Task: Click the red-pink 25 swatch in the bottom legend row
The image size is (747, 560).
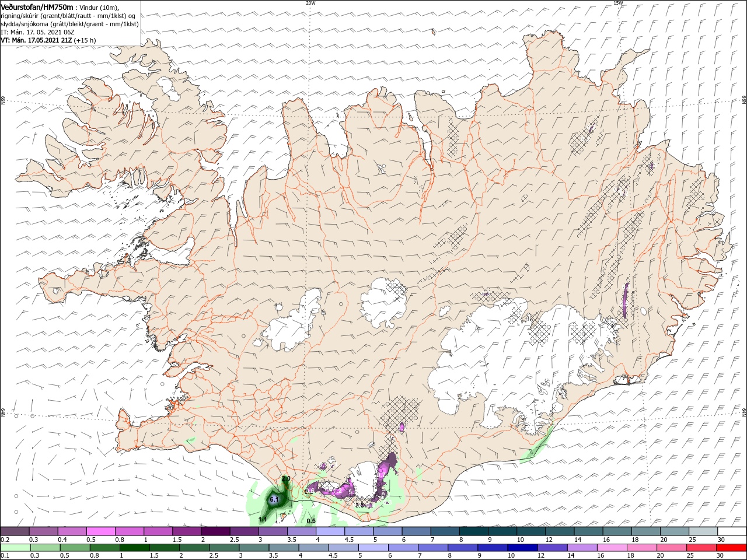Action: [701, 548]
